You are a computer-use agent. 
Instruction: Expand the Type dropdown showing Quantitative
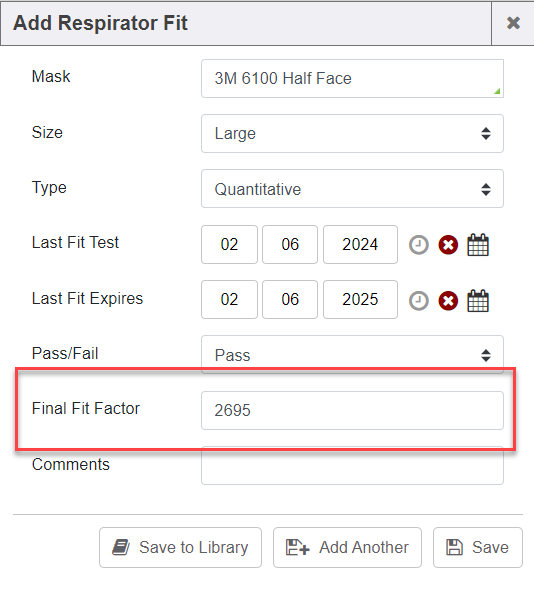352,189
